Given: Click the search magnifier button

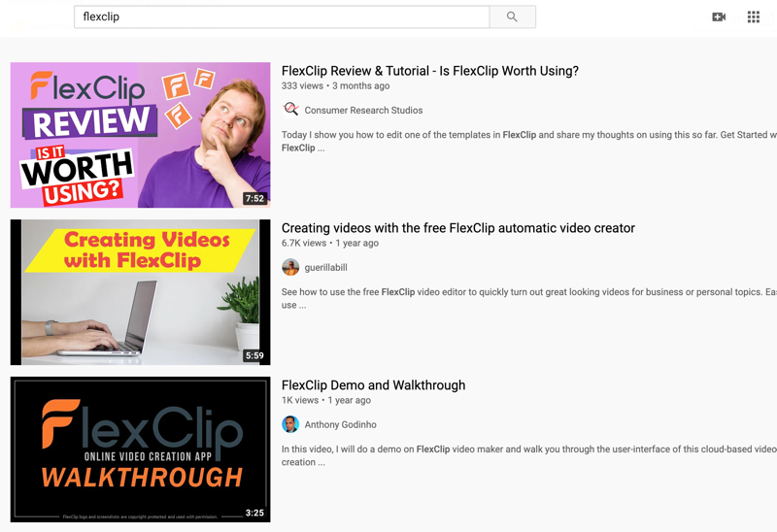Looking at the screenshot, I should click(x=513, y=17).
